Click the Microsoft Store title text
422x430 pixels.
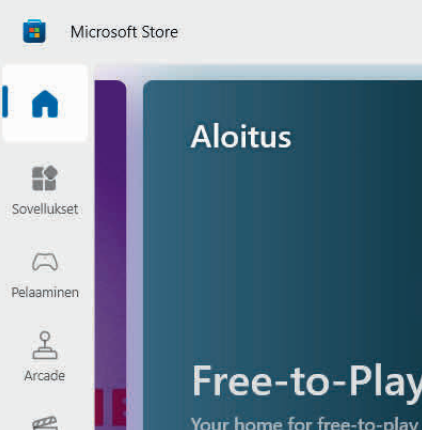[124, 32]
